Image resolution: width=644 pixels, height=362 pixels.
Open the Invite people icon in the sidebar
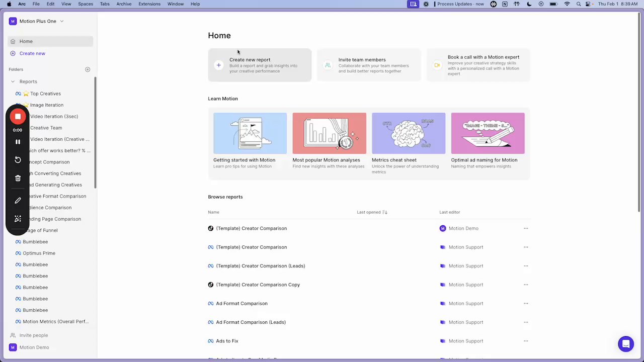point(13,335)
